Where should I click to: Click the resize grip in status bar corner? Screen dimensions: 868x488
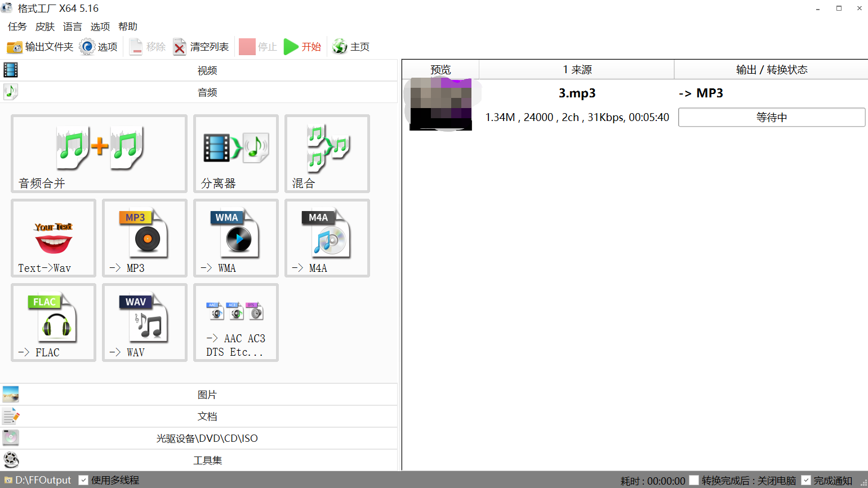863,483
